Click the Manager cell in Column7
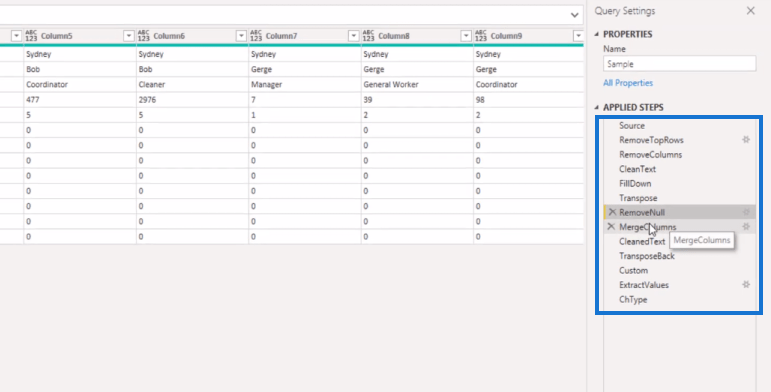The width and height of the screenshot is (771, 392). 305,84
